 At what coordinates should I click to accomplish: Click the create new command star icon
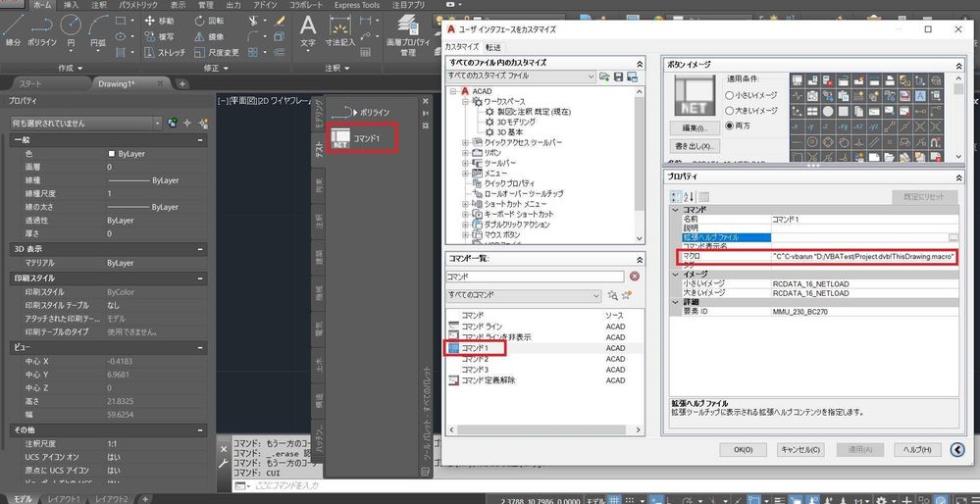(x=628, y=295)
